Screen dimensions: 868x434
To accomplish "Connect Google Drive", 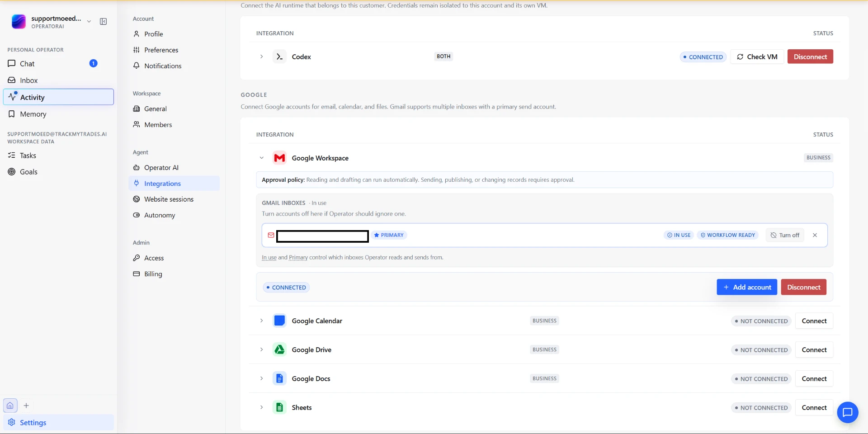I will pyautogui.click(x=814, y=350).
